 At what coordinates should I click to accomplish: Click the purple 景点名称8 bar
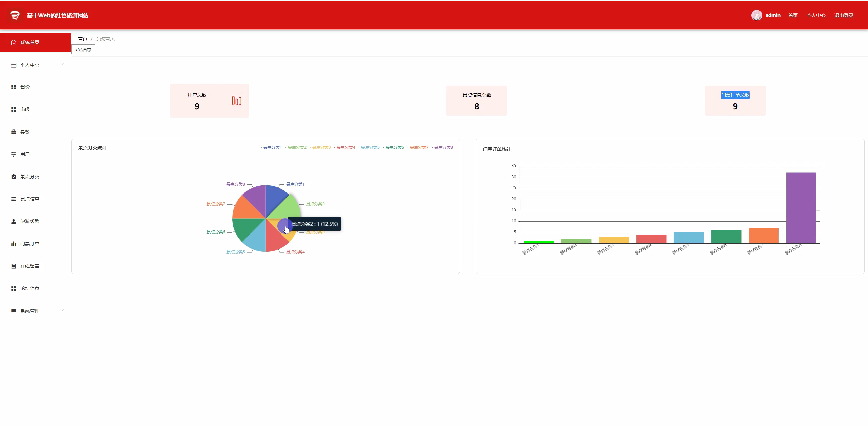pos(801,208)
